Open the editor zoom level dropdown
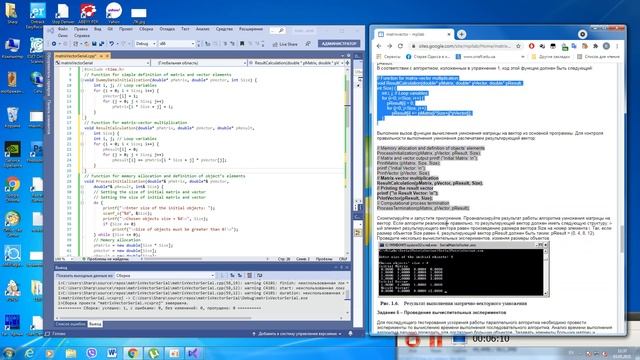 click(64, 259)
